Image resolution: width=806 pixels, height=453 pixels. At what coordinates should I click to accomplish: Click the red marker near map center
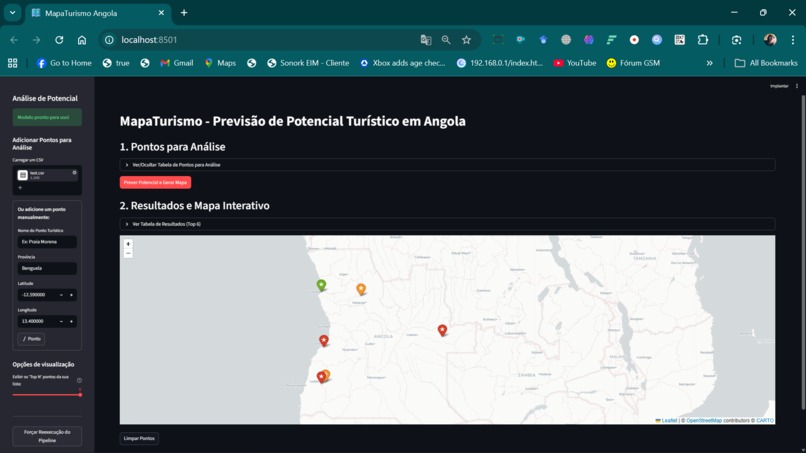[442, 330]
